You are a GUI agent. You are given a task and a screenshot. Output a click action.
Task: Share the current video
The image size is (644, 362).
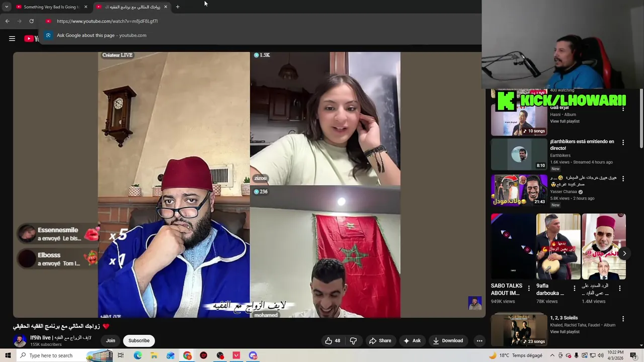[x=380, y=341]
